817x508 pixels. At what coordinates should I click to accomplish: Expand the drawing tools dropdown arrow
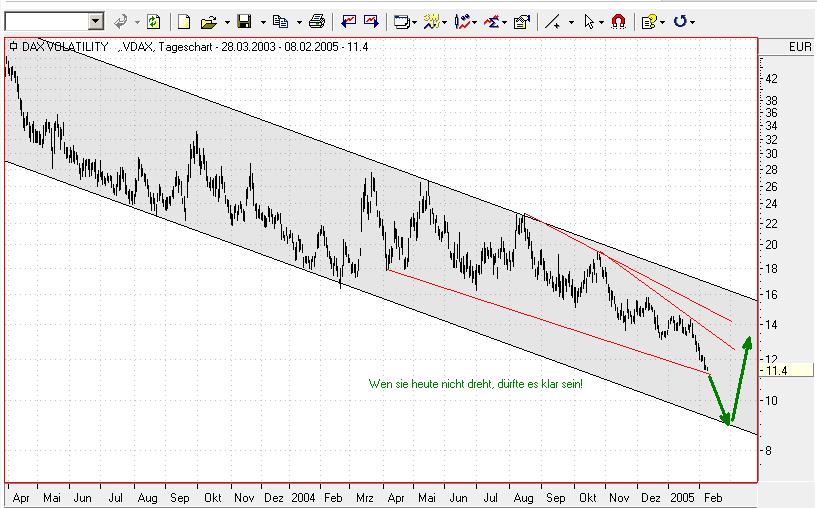tap(572, 22)
